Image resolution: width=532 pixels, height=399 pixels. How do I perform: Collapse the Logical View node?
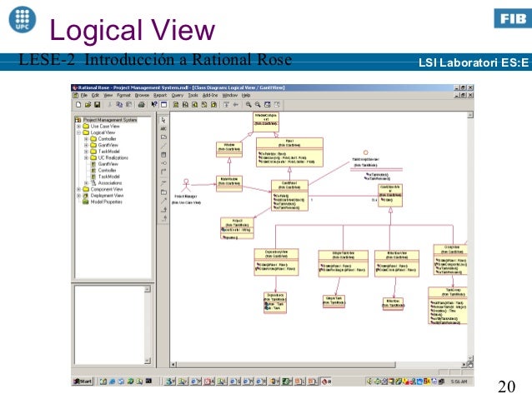[78, 132]
